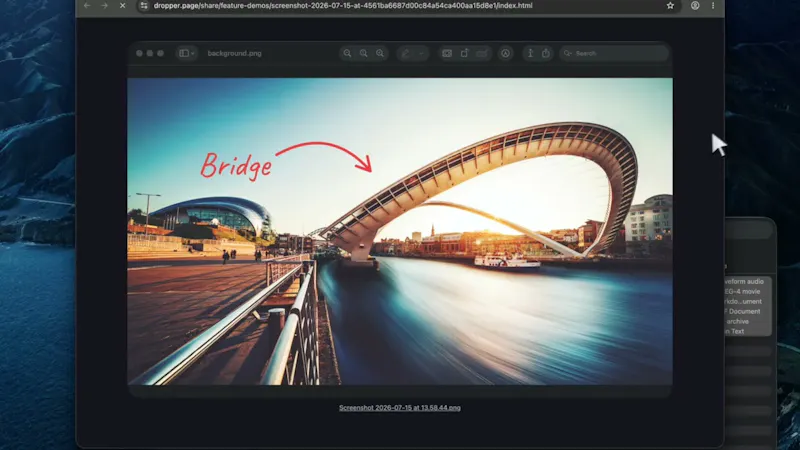
Task: Open the highlight pen dropdown arrow in Preview
Action: click(421, 53)
